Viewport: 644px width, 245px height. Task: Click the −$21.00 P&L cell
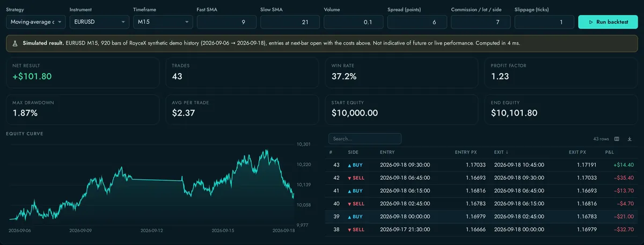pyautogui.click(x=624, y=217)
